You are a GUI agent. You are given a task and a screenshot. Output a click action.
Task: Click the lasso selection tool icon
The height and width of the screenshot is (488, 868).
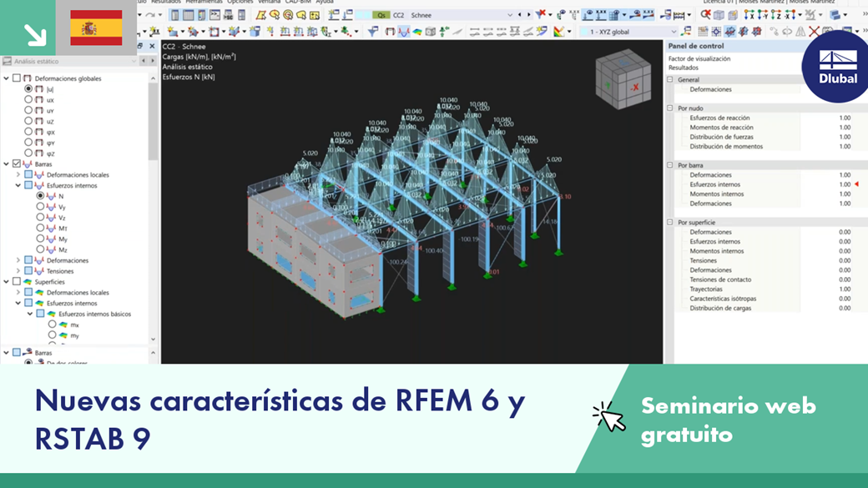coord(301,15)
